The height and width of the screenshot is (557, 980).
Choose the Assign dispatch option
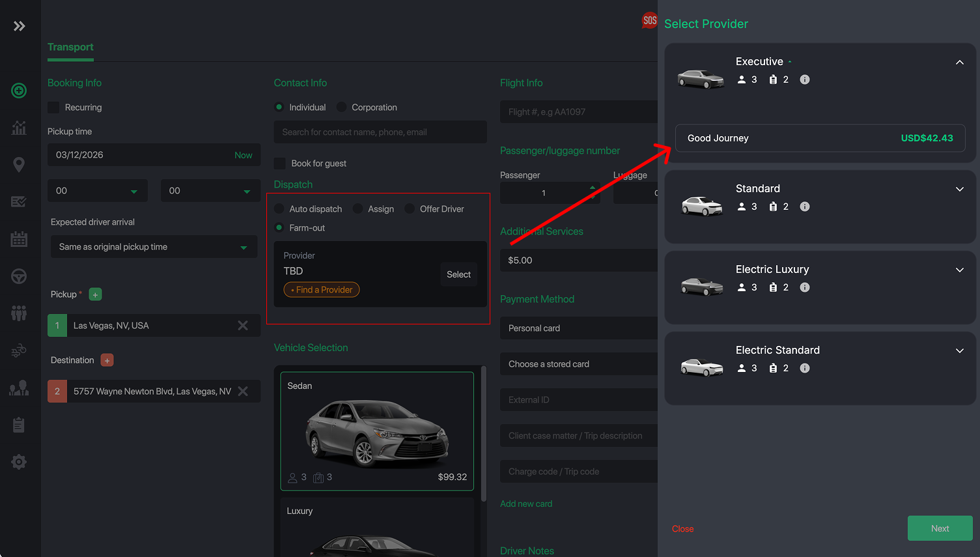[x=358, y=209]
